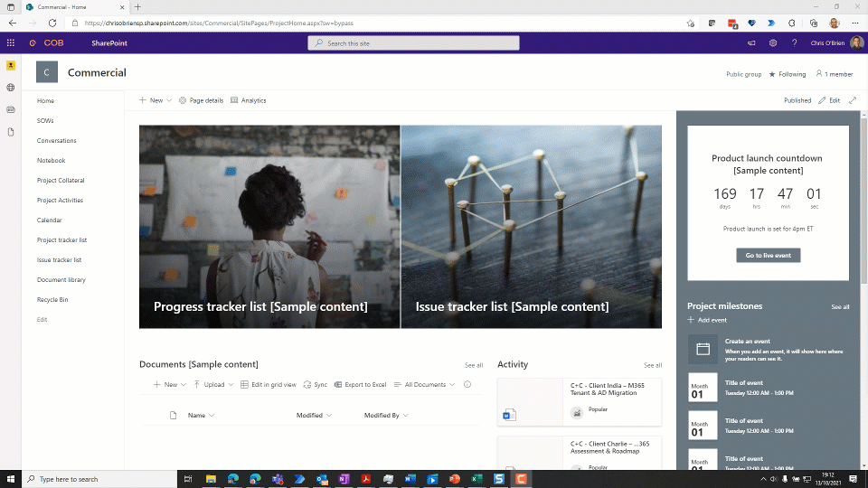This screenshot has height=488, width=868.
Task: Expand Documents New dropdown menu
Action: (x=170, y=385)
